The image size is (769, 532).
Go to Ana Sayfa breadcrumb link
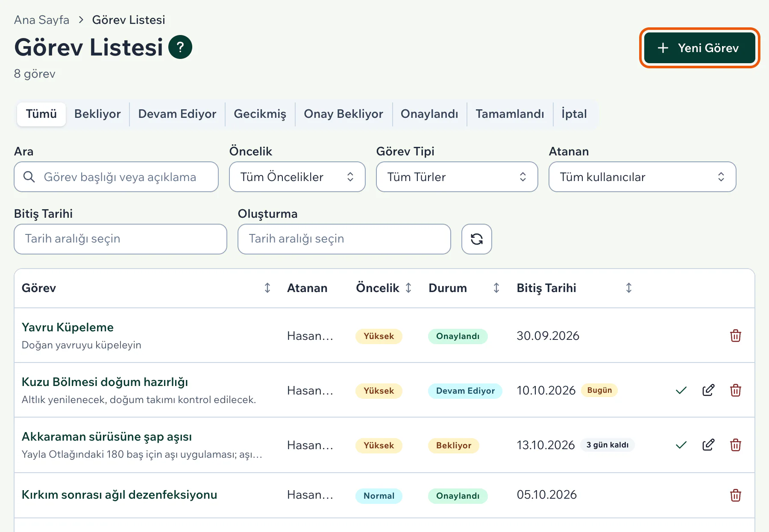(41, 20)
